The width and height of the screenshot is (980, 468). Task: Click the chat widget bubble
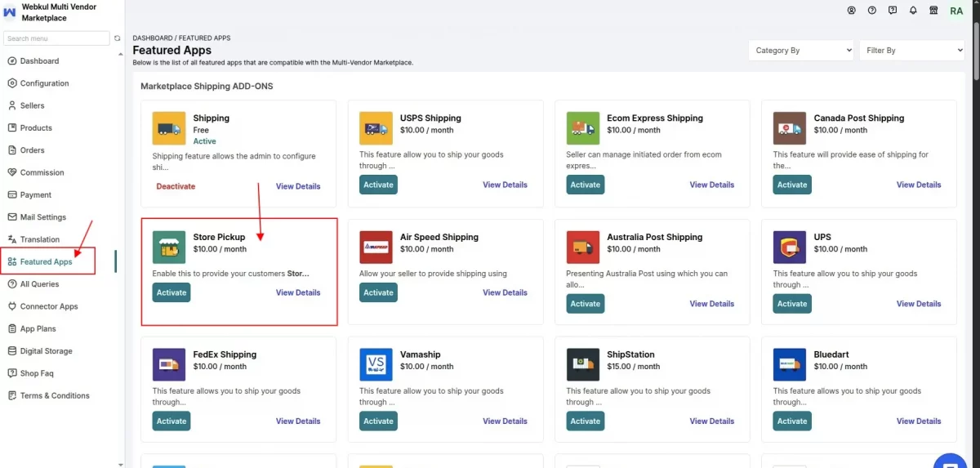pos(951,461)
